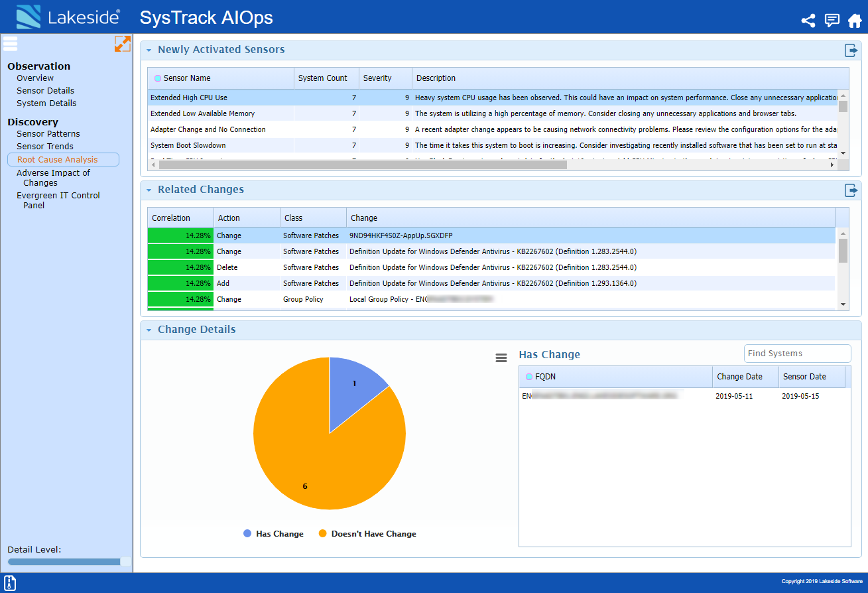The height and width of the screenshot is (593, 868).
Task: Click Change column header in Related Changes
Action: click(590, 218)
